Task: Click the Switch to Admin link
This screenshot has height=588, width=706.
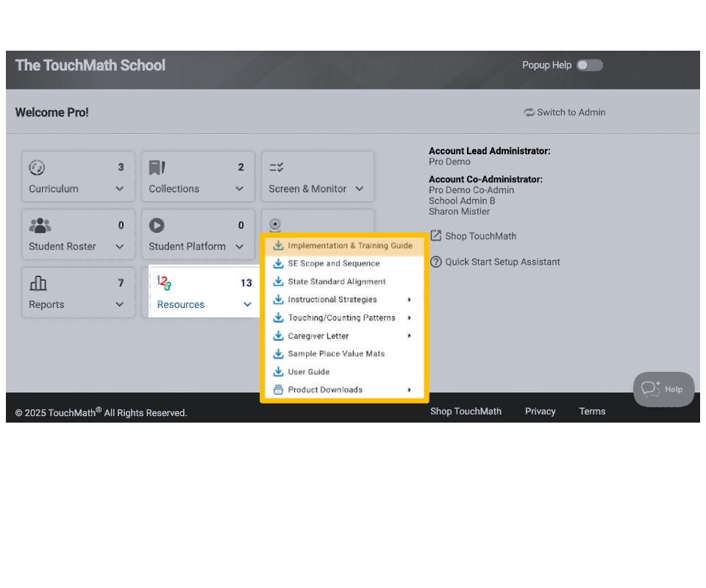Action: coord(565,112)
